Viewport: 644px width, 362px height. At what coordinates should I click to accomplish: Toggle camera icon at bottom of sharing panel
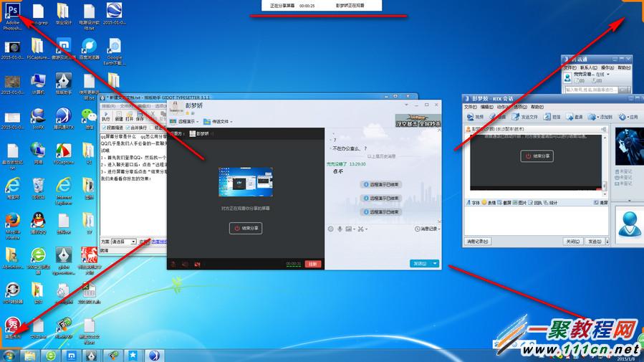[x=197, y=265]
